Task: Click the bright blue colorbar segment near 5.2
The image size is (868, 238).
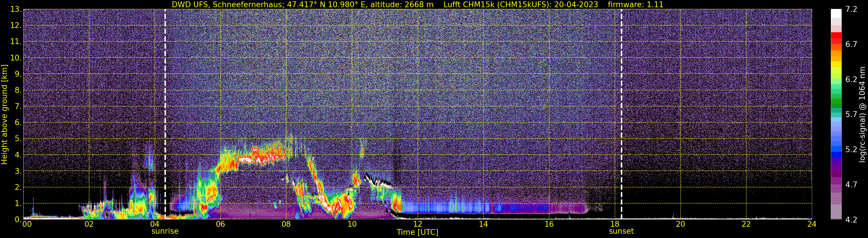Action: coord(836,149)
